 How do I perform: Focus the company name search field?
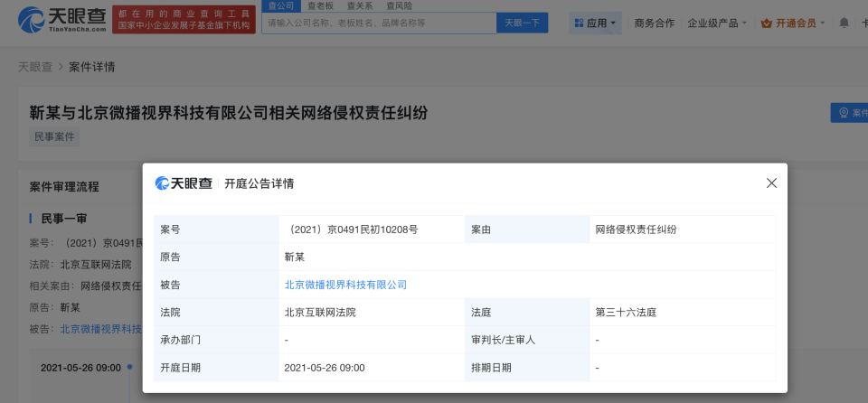[x=379, y=23]
